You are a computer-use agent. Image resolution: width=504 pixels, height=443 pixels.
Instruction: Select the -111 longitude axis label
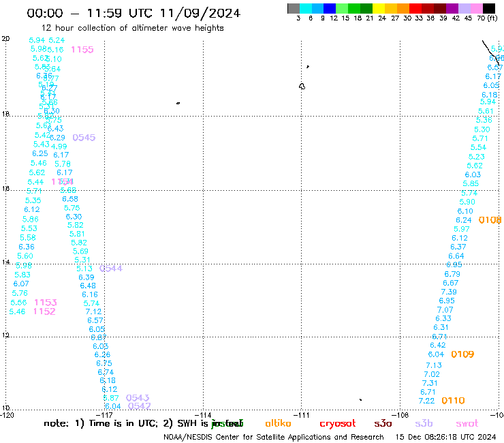coord(302,415)
